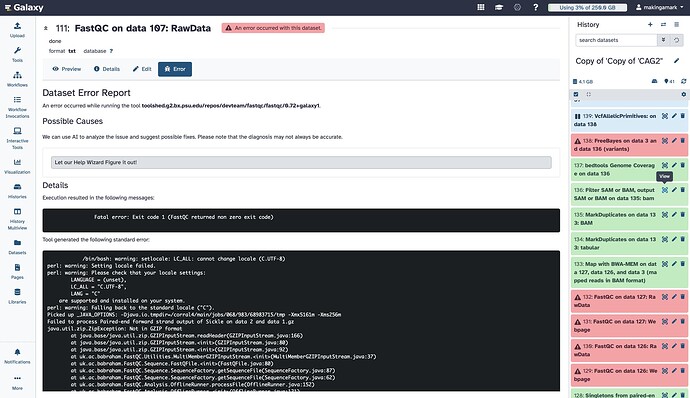Click the disk usage progress bar
Viewport: 690px width, 398px height.
coord(587,7)
